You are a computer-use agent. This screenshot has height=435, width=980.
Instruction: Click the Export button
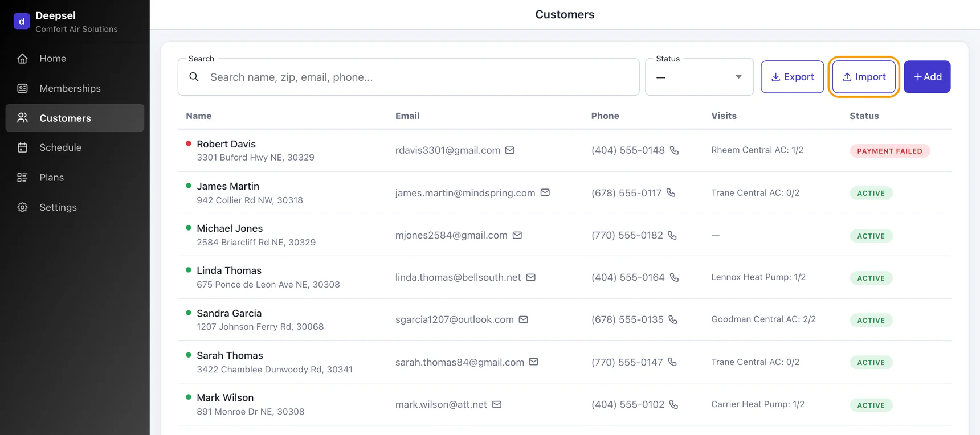pyautogui.click(x=792, y=77)
